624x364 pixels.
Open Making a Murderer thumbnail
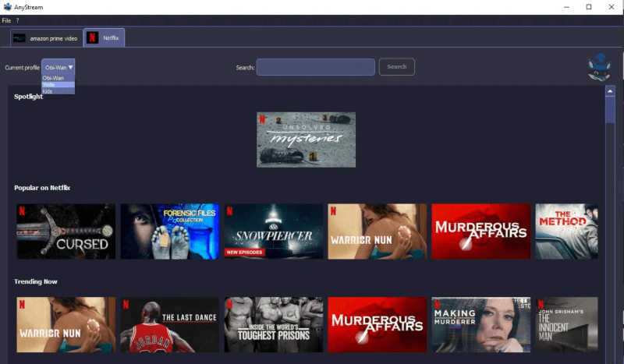(x=481, y=324)
